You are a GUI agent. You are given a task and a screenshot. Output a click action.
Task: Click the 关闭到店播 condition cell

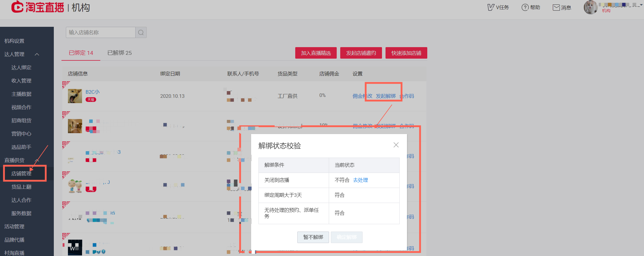[294, 180]
